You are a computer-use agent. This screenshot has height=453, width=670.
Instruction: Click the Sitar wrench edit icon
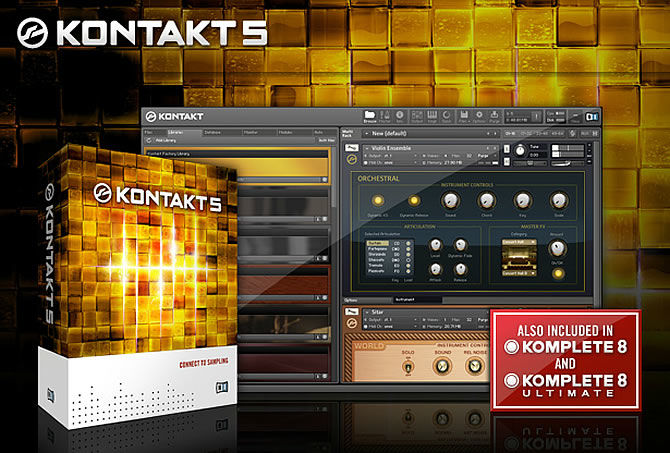click(351, 311)
